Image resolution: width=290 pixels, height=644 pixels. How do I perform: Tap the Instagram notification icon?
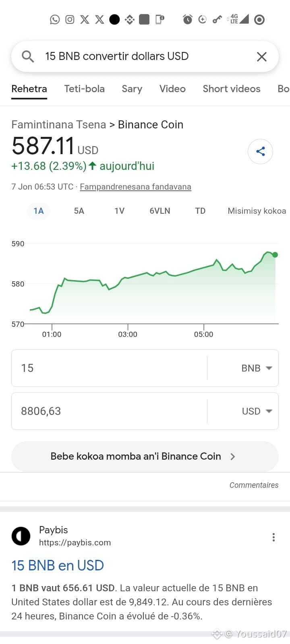click(x=70, y=19)
